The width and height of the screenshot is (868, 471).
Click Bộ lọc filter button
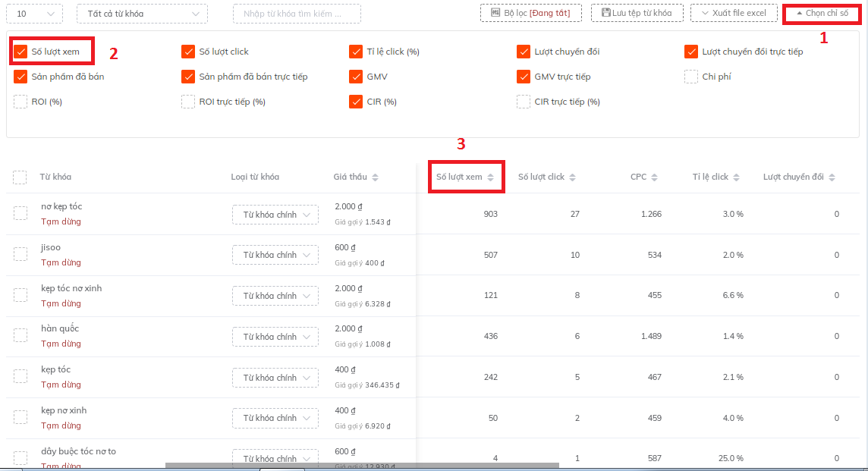pos(530,13)
